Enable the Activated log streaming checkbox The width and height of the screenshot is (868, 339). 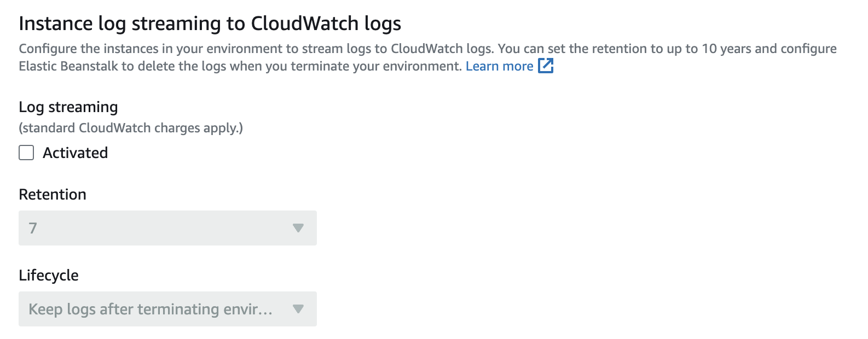coord(26,153)
